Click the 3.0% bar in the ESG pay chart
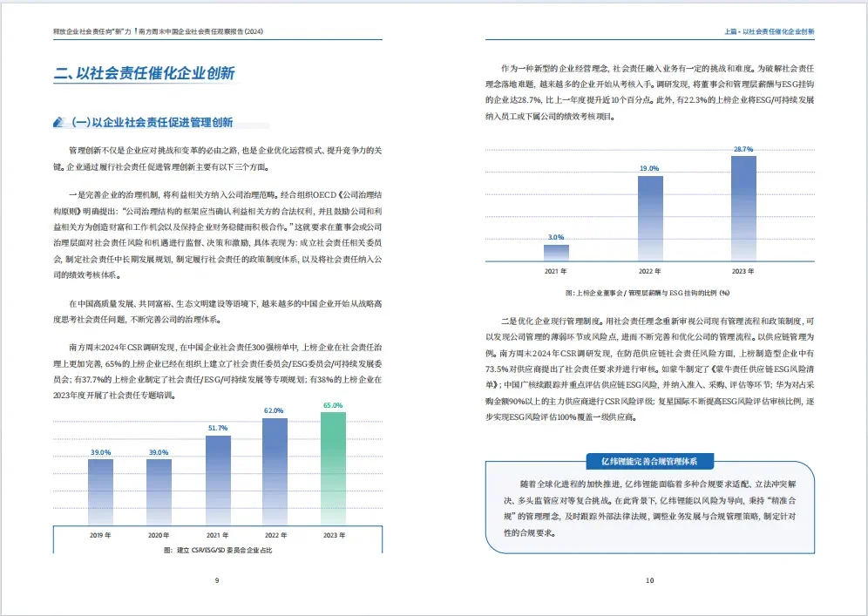The width and height of the screenshot is (868, 616). 556,253
